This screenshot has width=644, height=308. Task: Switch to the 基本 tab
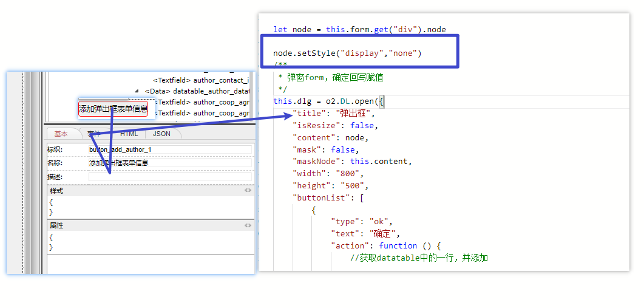61,134
